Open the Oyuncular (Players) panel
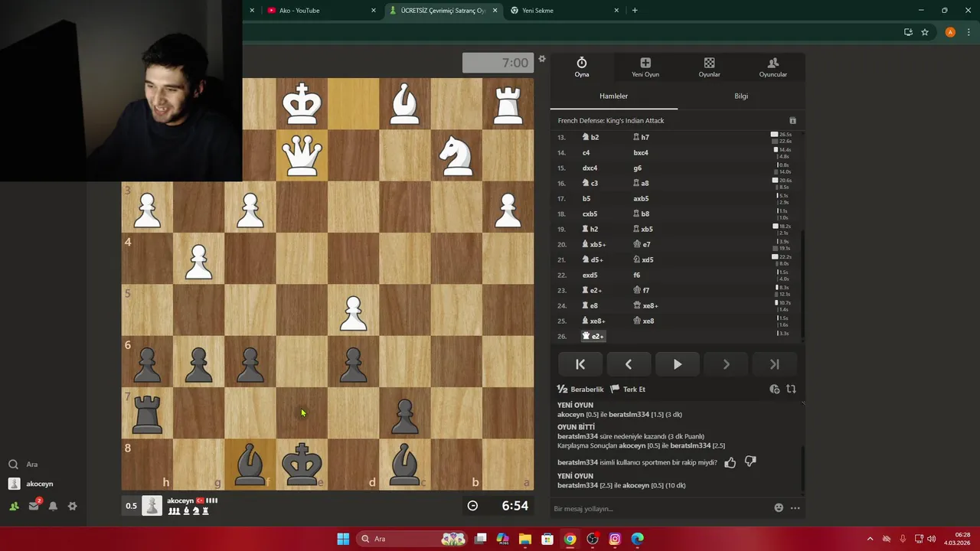Screen dimensions: 980x551 [773, 67]
